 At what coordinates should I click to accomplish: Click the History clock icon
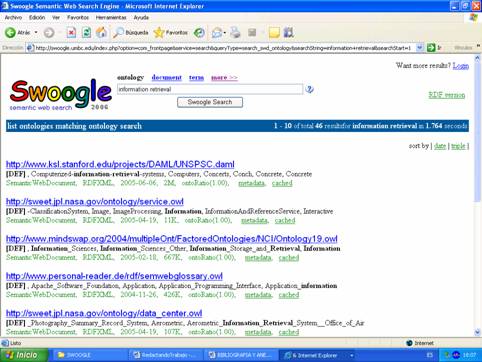tap(199, 32)
